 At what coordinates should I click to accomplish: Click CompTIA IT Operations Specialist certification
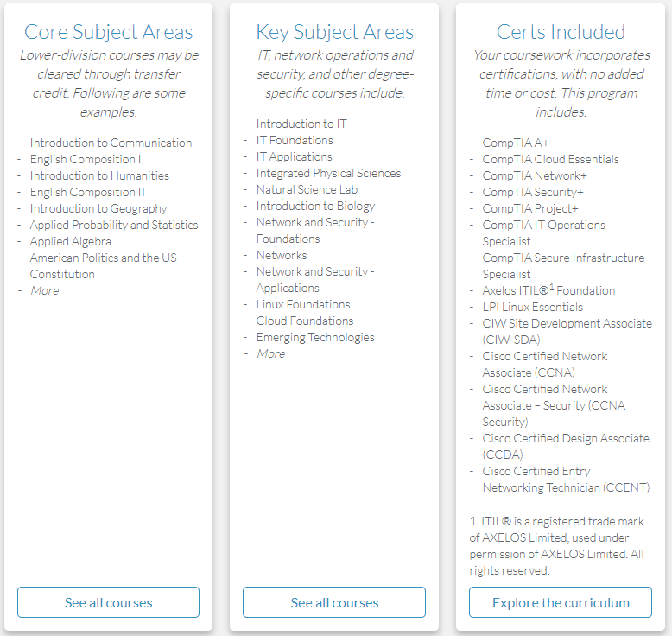[x=544, y=232]
